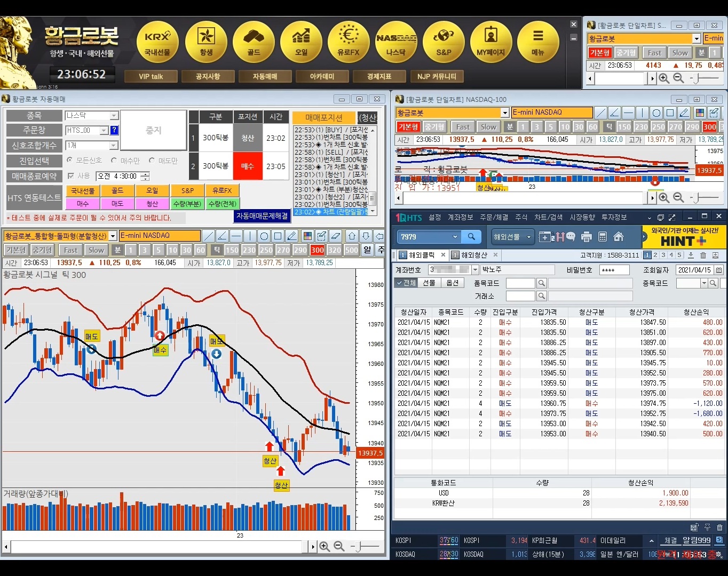Select pencil tool in bottom-left chart toolbar
This screenshot has height=576, width=728.
click(x=292, y=236)
